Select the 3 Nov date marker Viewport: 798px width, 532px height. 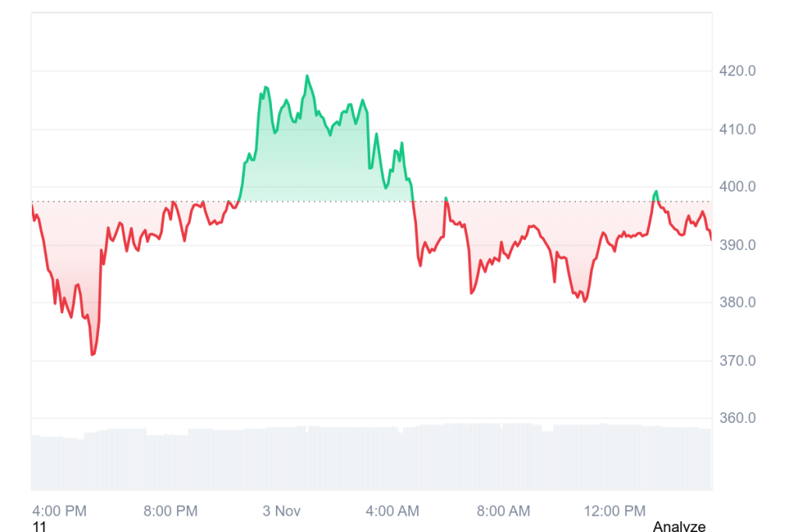click(x=281, y=511)
